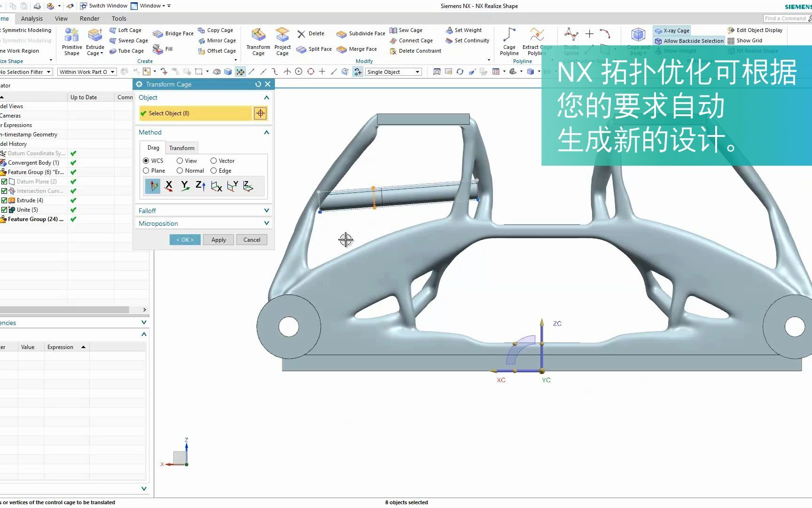Pick the Tube Cage command

pos(126,51)
